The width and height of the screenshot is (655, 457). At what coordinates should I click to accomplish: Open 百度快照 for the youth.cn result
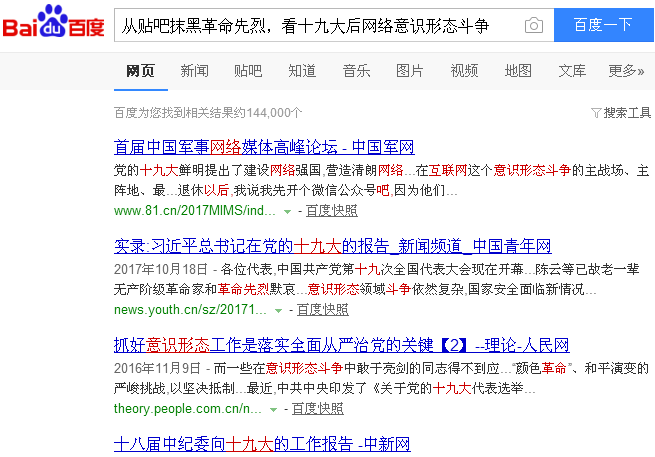click(x=322, y=310)
